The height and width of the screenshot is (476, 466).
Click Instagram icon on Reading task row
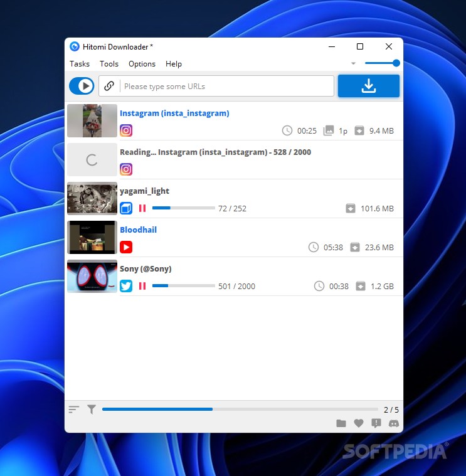pos(126,169)
